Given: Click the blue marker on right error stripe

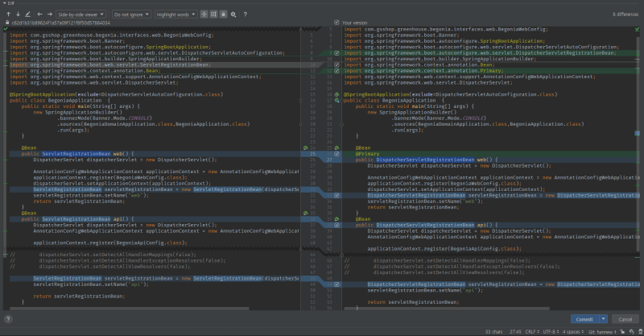Looking at the screenshot, I should pyautogui.click(x=638, y=133).
